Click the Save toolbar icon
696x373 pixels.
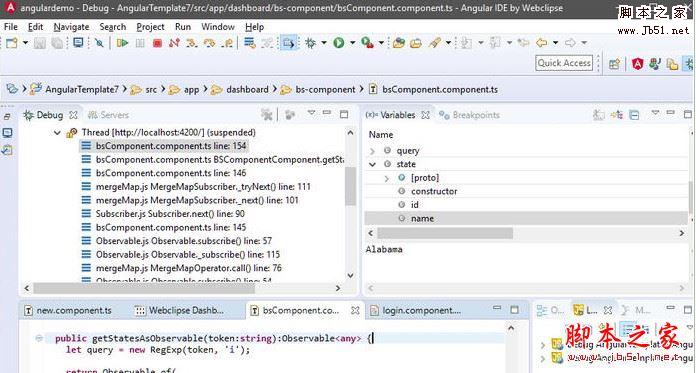coord(40,43)
